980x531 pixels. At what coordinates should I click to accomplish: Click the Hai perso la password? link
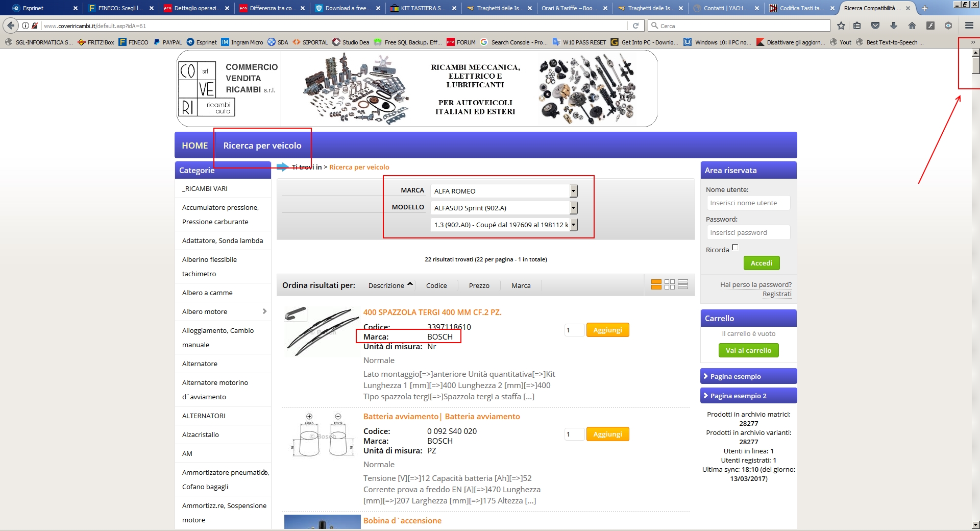(x=756, y=285)
